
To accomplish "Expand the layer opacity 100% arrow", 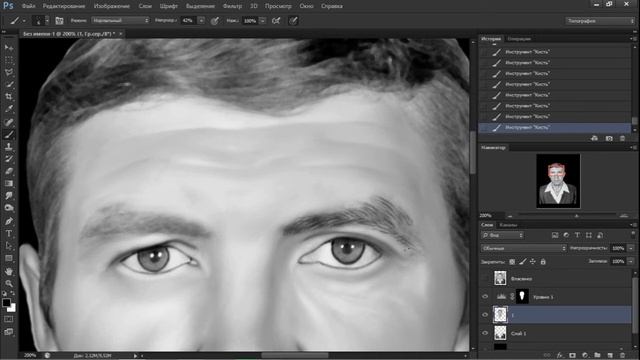I will (x=631, y=248).
